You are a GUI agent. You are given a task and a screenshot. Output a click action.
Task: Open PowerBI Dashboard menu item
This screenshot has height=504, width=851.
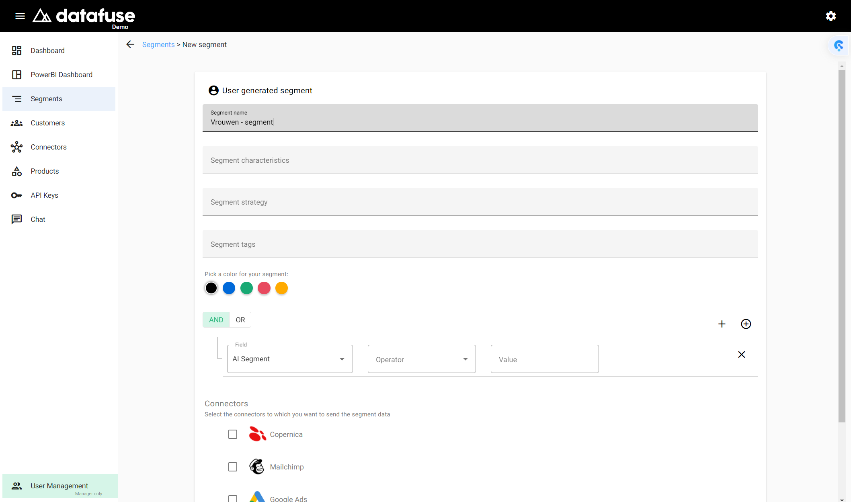tap(59, 75)
